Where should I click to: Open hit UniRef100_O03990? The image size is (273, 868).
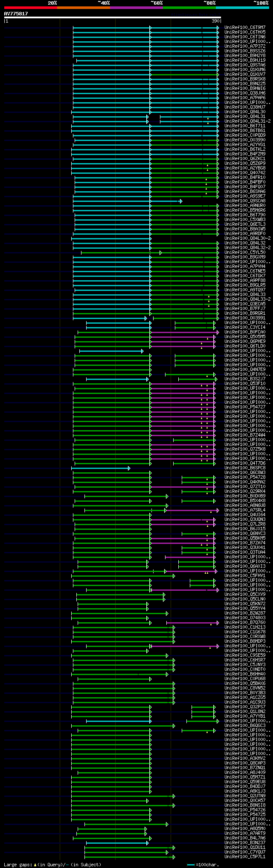[245, 140]
